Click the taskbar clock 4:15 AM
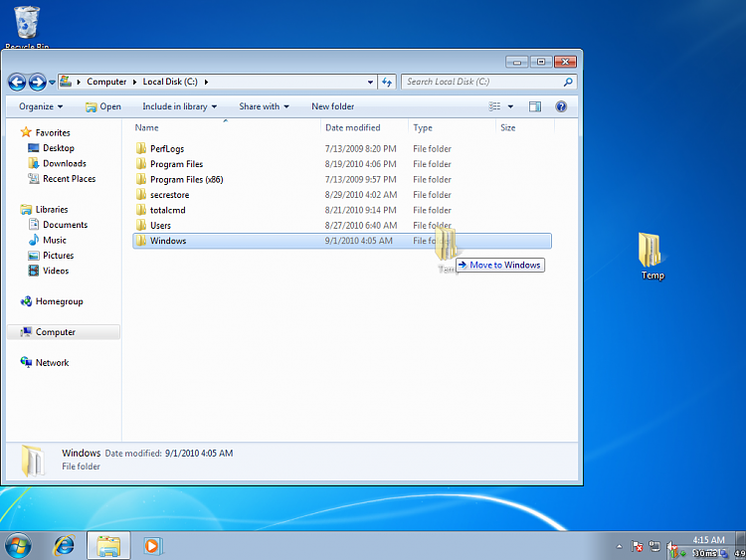746x560 pixels. tap(708, 540)
